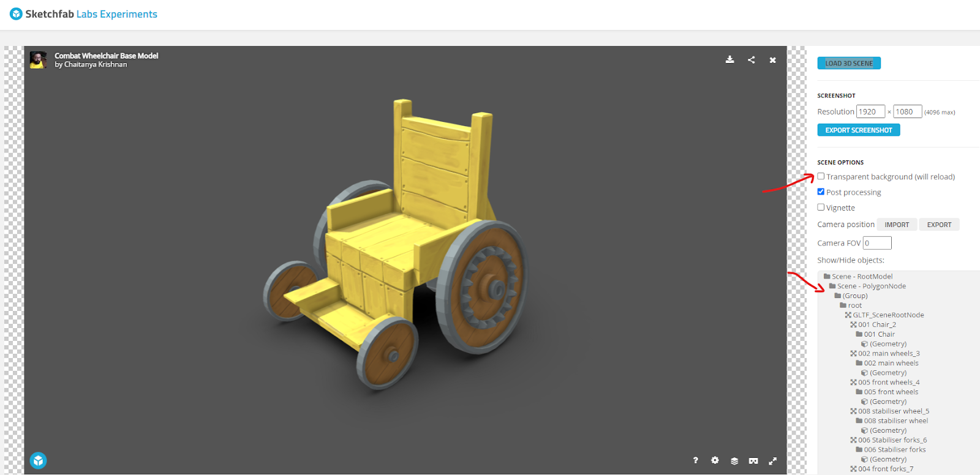Screen dimensions: 980x475
Task: Click camera position IMPORT button
Action: [897, 225]
